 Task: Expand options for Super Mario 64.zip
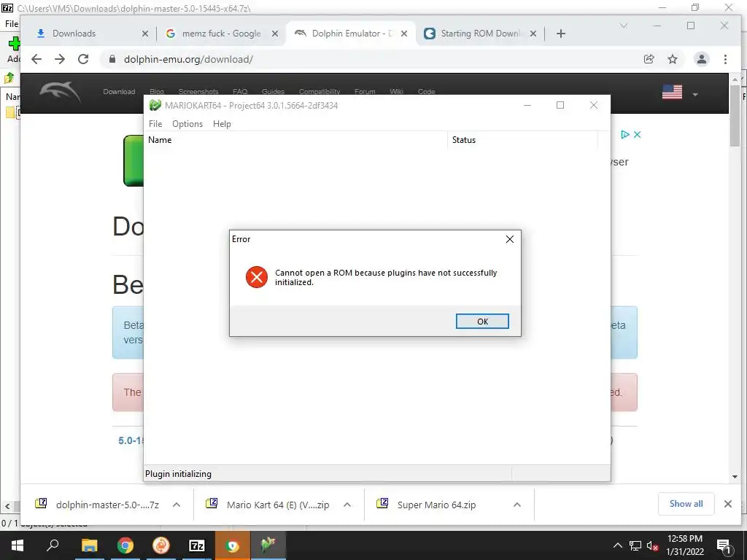click(517, 505)
